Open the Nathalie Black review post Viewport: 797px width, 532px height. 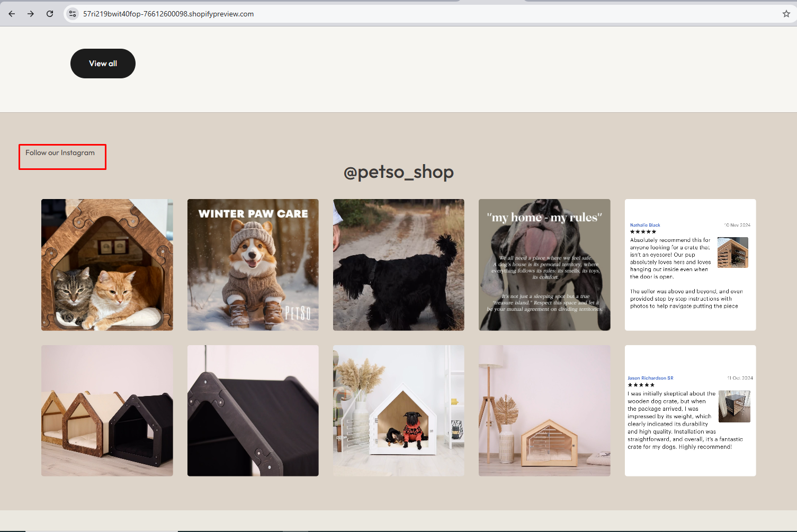pos(691,265)
